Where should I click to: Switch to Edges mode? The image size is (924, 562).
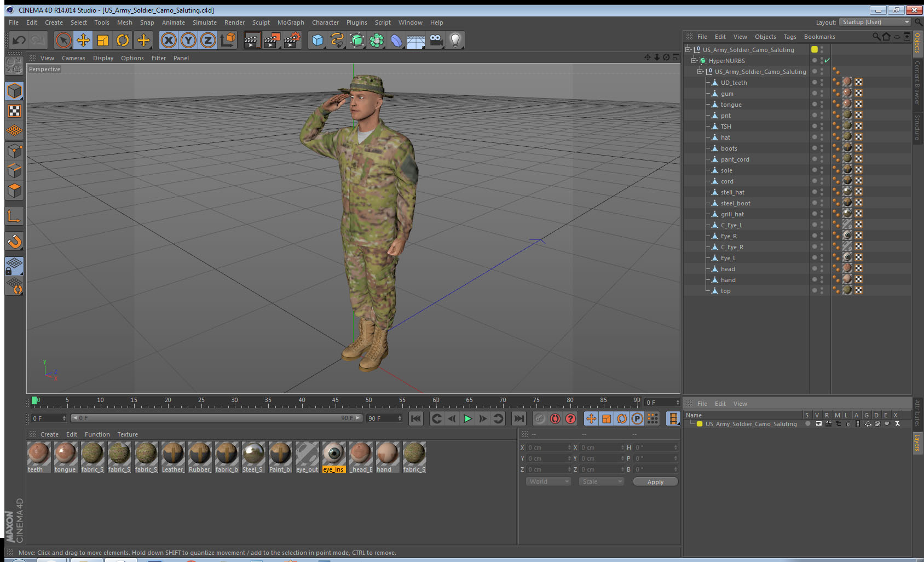(x=14, y=170)
